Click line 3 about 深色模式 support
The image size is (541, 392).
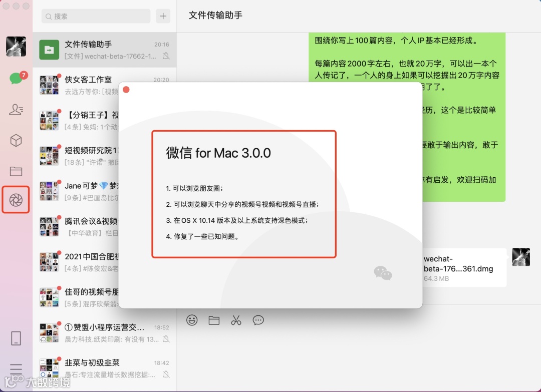236,220
